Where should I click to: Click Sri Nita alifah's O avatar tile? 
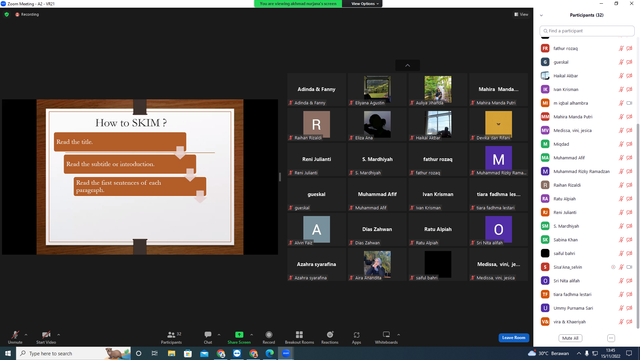[x=498, y=229]
